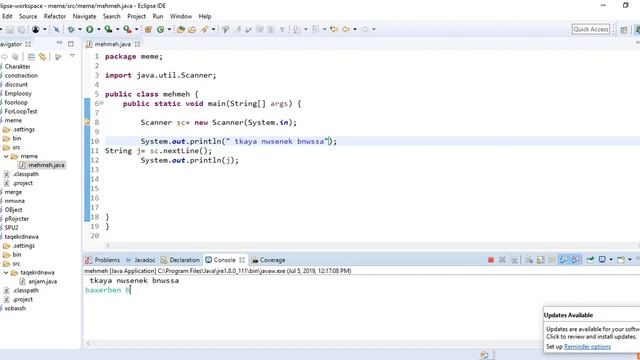
Task: Clear the Console output icon
Action: (529, 260)
